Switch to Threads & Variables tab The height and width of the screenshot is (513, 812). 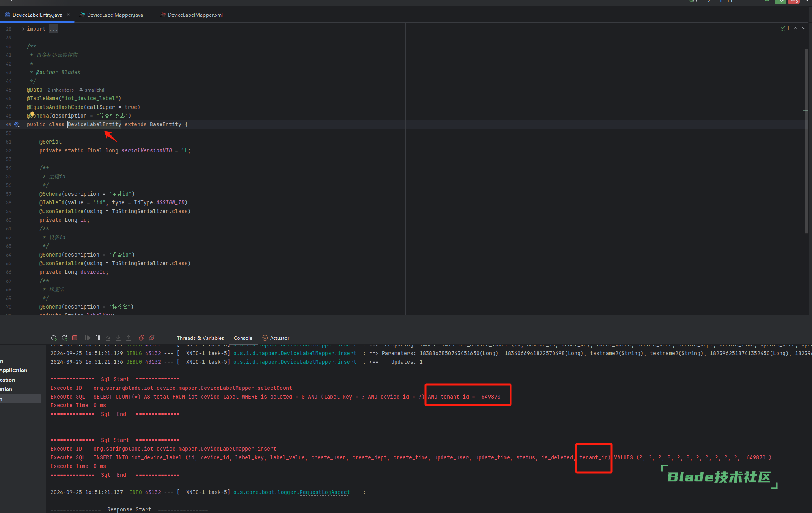click(200, 338)
